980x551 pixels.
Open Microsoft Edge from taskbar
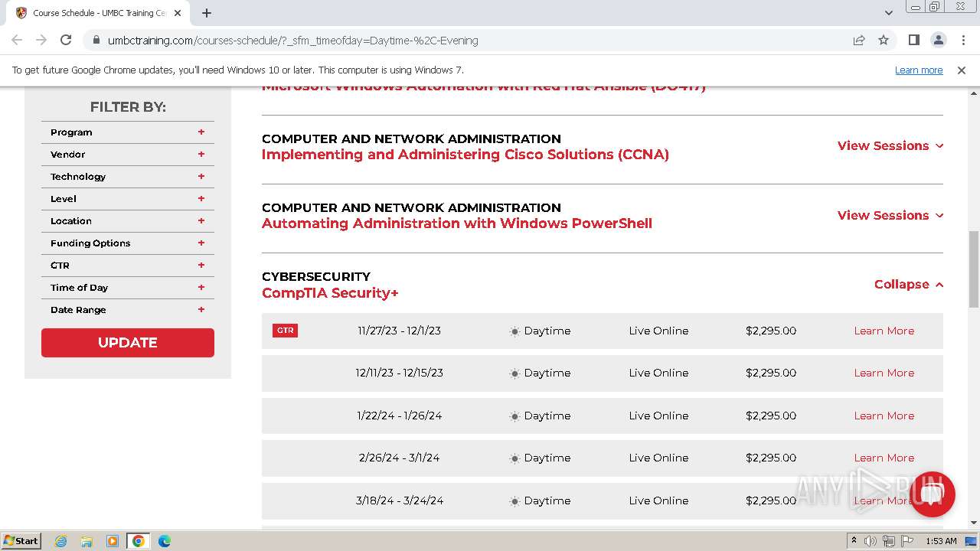tap(165, 541)
